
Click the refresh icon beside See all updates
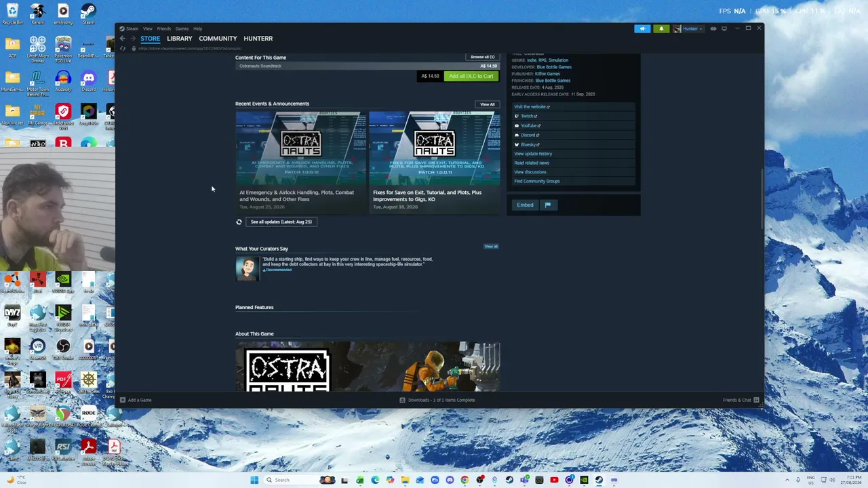click(x=239, y=222)
